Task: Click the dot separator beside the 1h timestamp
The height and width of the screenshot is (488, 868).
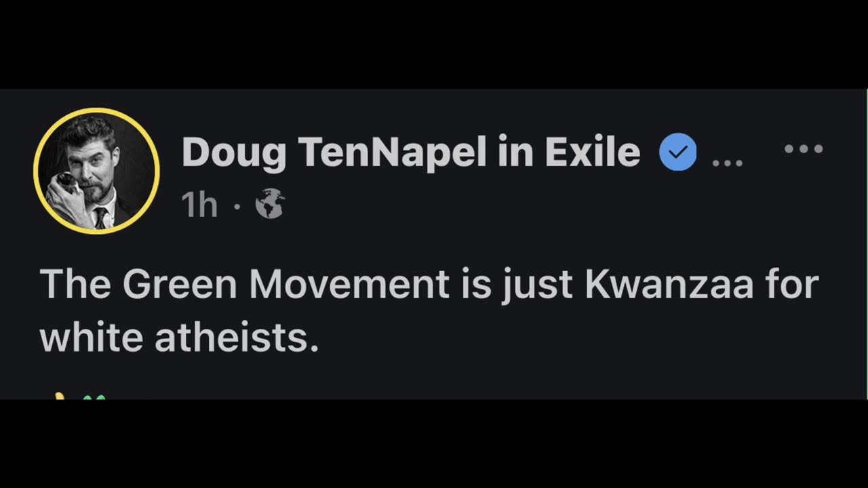Action: click(x=237, y=204)
